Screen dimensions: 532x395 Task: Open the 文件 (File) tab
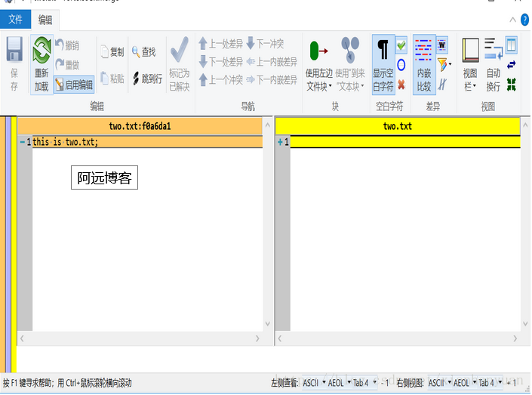15,20
